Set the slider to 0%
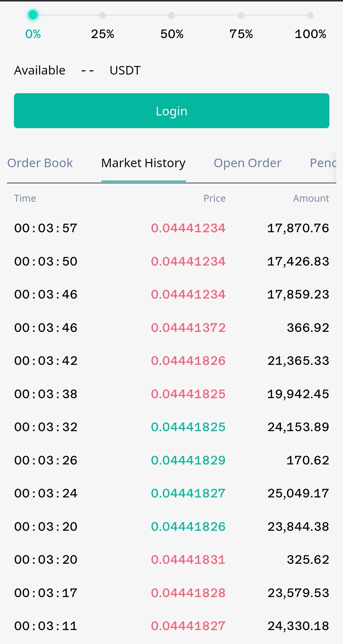 coord(33,15)
